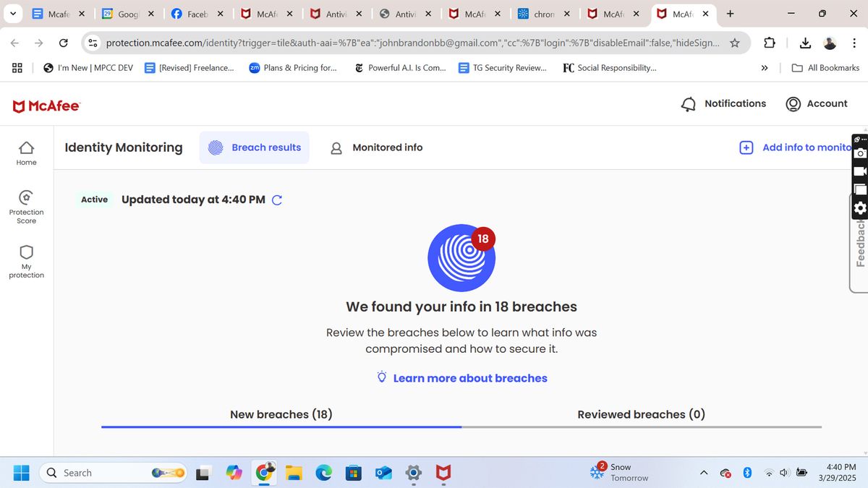Click the Learn more about breaches link
This screenshot has width=868, height=488.
(470, 377)
